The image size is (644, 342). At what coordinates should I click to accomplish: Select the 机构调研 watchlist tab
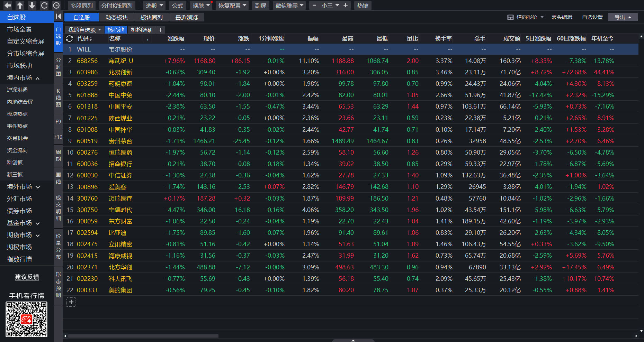click(x=142, y=30)
